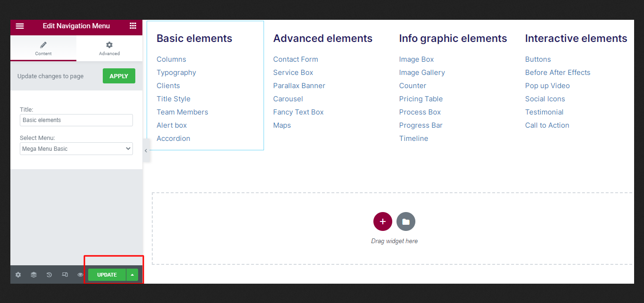644x303 pixels.
Task: Expand the save options arrow beside Update
Action: [x=132, y=275]
